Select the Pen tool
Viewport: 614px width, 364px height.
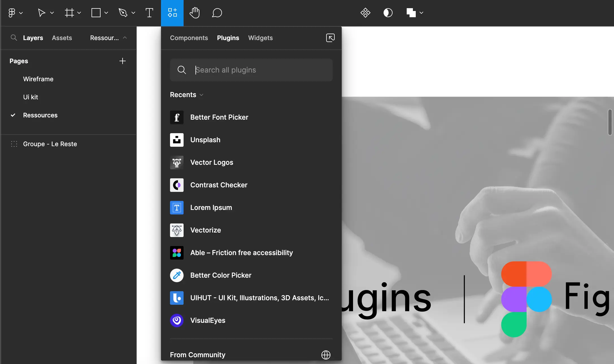123,13
